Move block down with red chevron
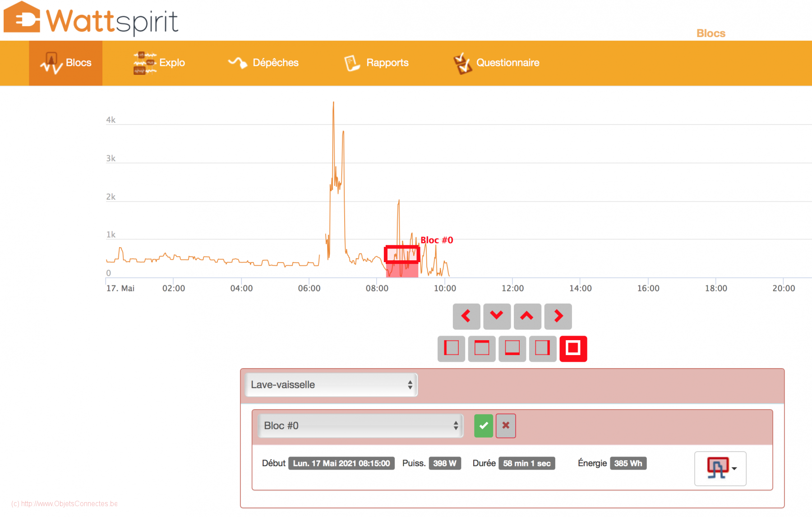The height and width of the screenshot is (517, 812). pos(497,316)
